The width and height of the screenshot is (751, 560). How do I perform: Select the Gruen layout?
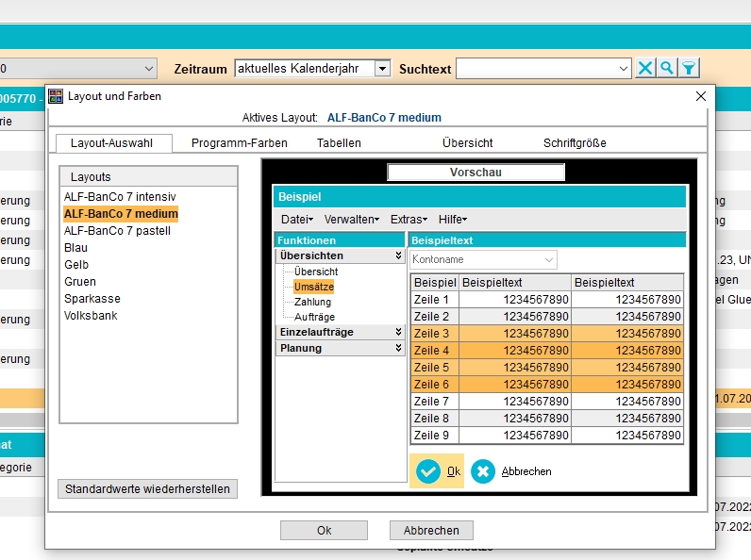click(x=80, y=282)
